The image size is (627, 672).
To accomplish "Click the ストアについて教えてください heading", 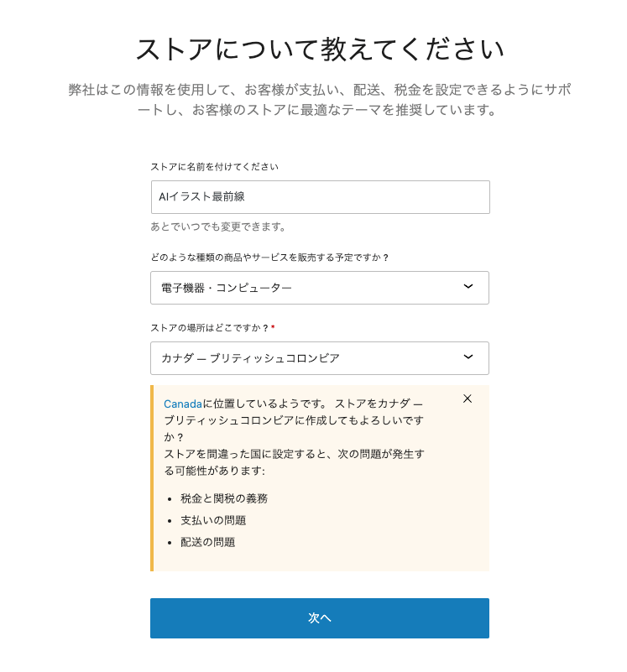I will [x=320, y=49].
